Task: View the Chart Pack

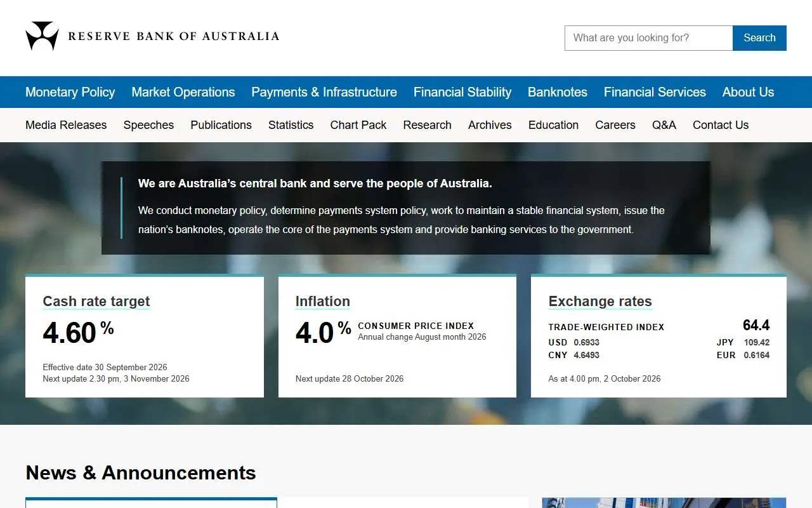Action: pos(358,125)
